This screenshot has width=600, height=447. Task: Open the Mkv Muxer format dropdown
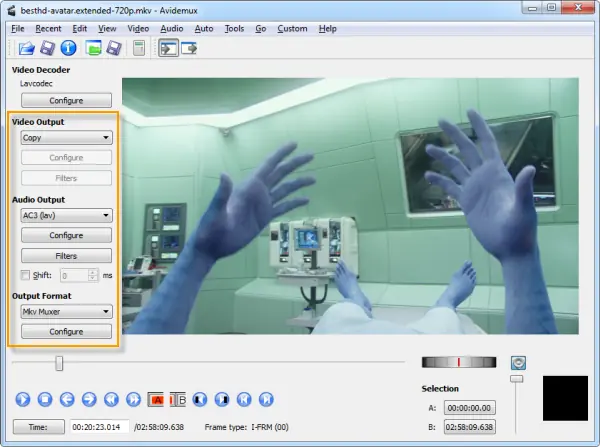point(67,312)
